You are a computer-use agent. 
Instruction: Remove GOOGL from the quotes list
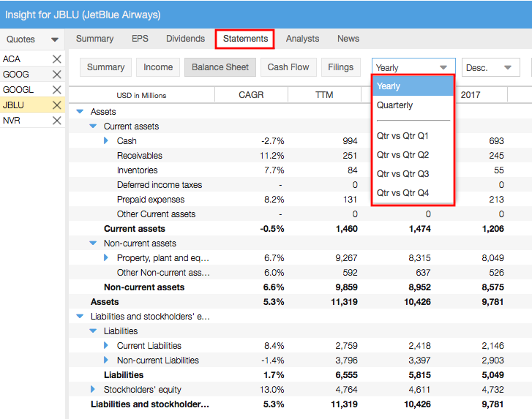point(56,89)
